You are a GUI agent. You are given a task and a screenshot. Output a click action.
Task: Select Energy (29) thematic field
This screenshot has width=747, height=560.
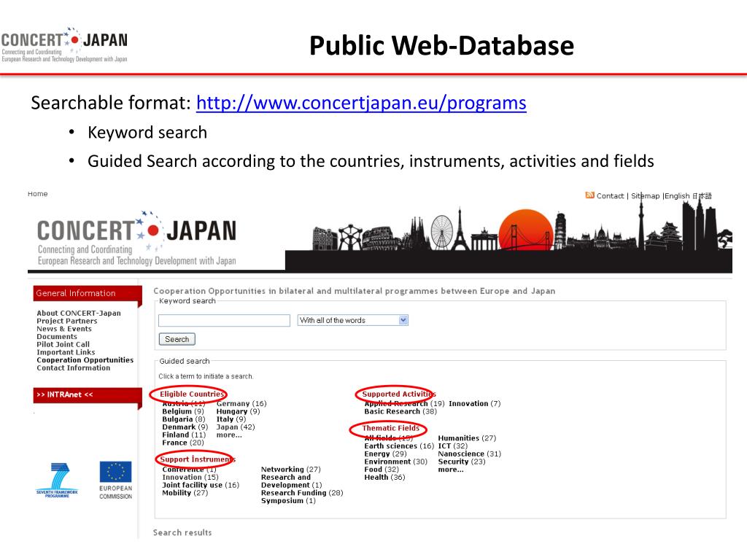point(385,454)
